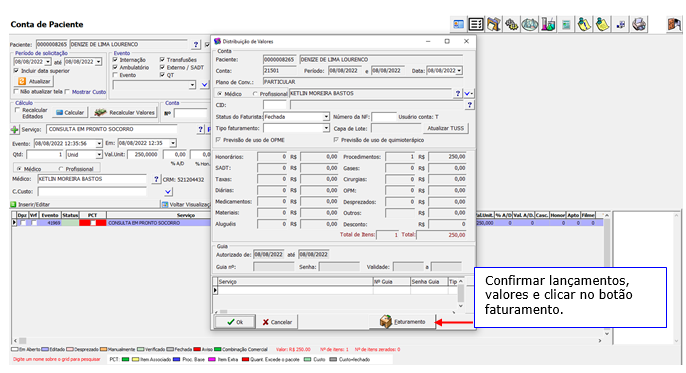Click the blue chevron beside C.Custo field
Viewport: 686px width, 373px height.
pos(168,192)
